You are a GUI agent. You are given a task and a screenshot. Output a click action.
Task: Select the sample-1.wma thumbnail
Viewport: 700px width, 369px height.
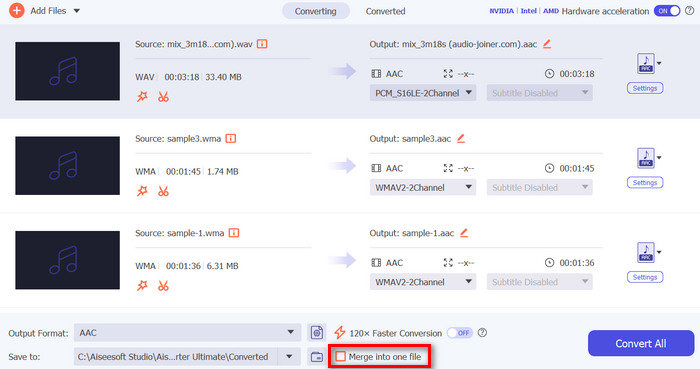point(67,260)
